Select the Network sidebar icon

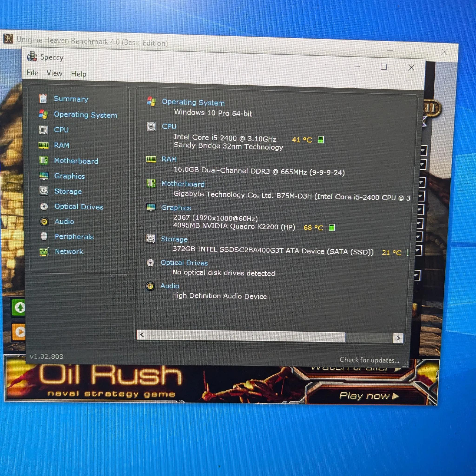point(44,251)
